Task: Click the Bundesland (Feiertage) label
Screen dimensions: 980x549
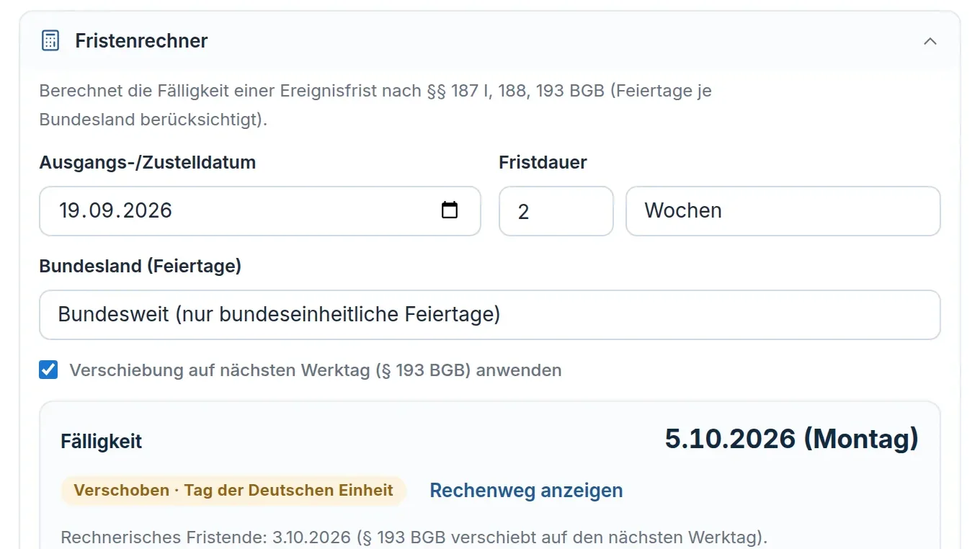Action: coord(141,266)
